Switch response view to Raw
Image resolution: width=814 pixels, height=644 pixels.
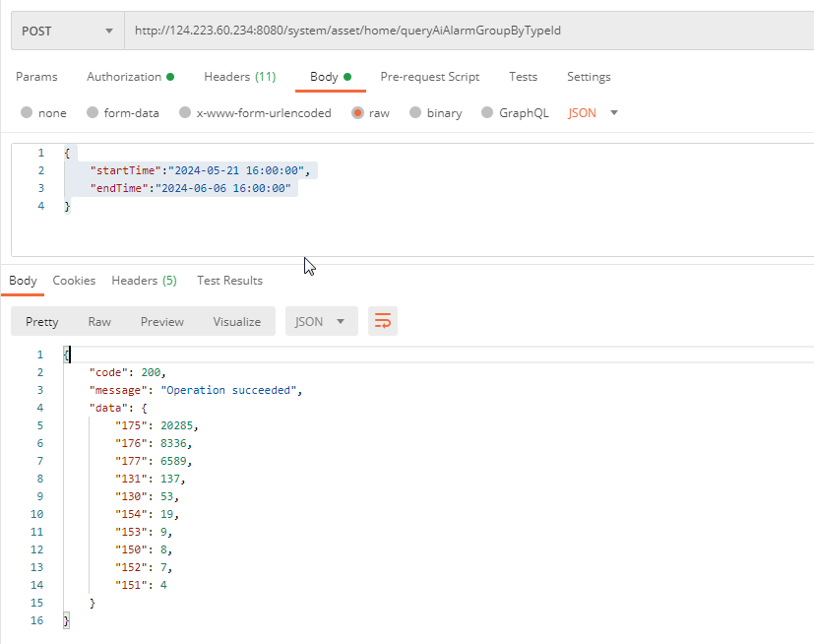click(x=99, y=321)
